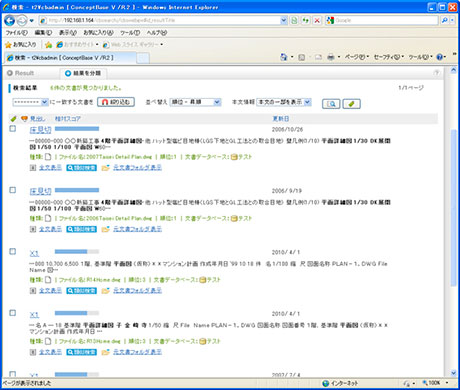Click the feeds icon in the command bar

301,57
